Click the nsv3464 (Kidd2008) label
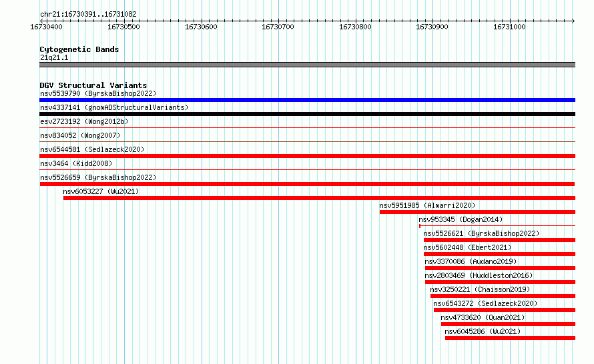The height and width of the screenshot is (364, 594). [76, 163]
